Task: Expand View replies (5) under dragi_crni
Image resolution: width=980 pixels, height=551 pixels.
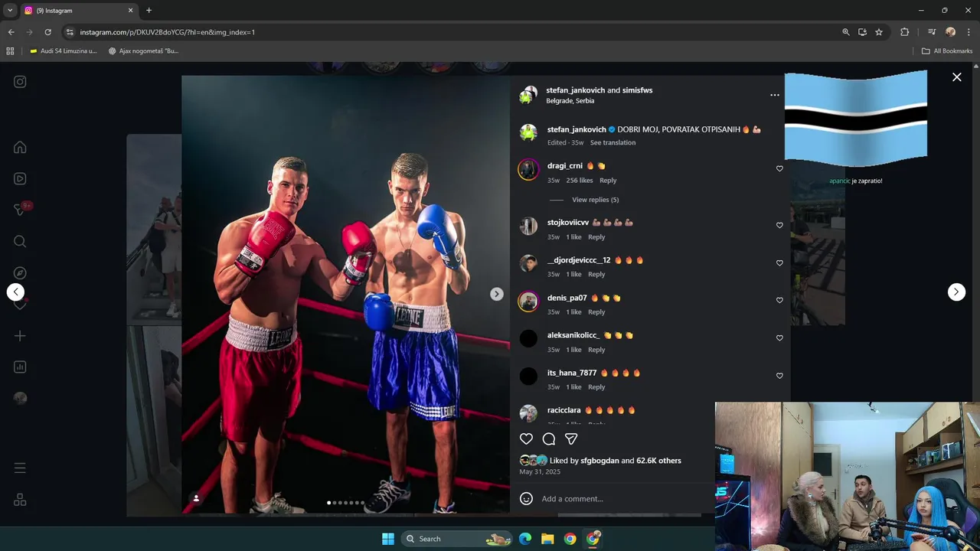Action: click(x=595, y=200)
